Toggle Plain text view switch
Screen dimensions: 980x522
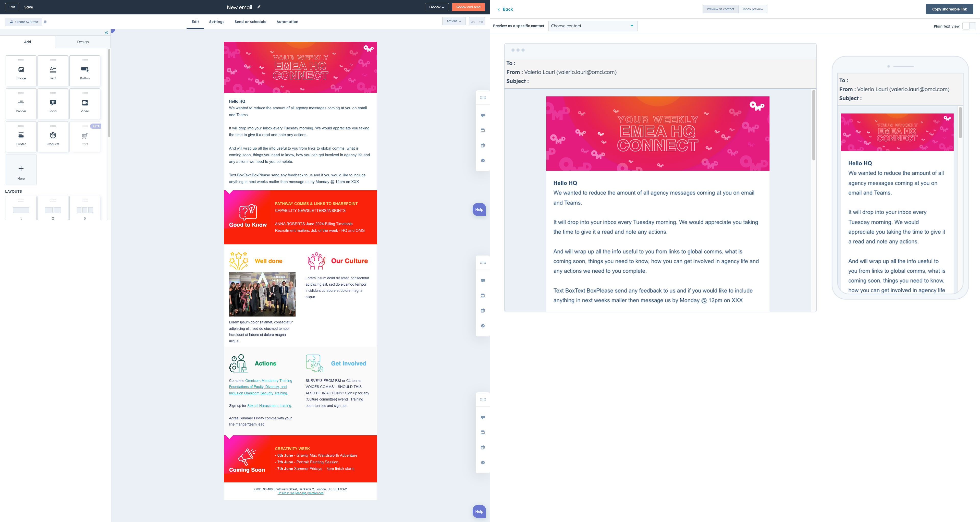[x=969, y=26]
